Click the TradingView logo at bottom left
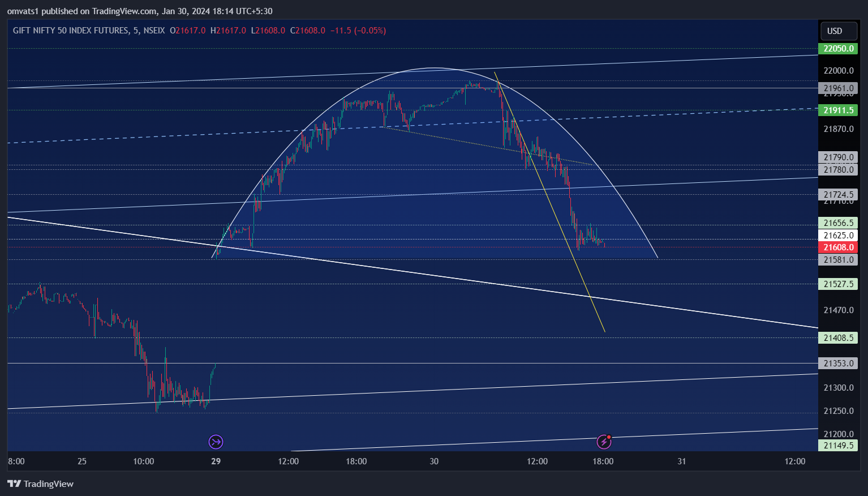 click(x=40, y=484)
